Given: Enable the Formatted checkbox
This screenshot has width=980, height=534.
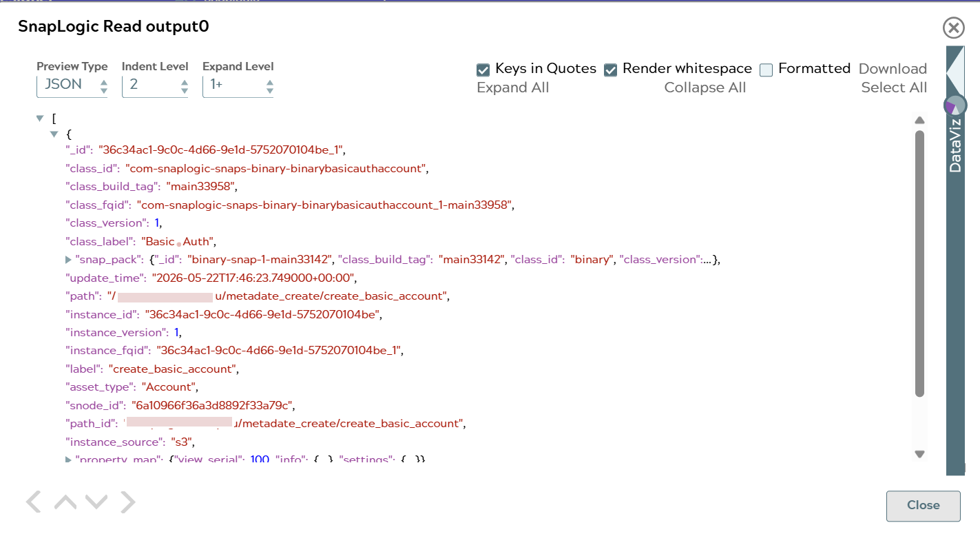Looking at the screenshot, I should [766, 70].
